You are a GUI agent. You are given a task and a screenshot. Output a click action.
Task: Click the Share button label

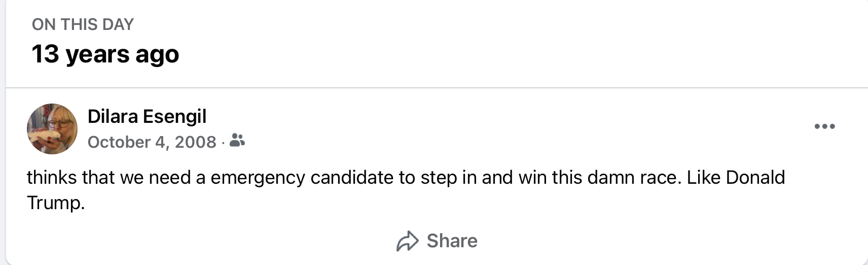452,241
